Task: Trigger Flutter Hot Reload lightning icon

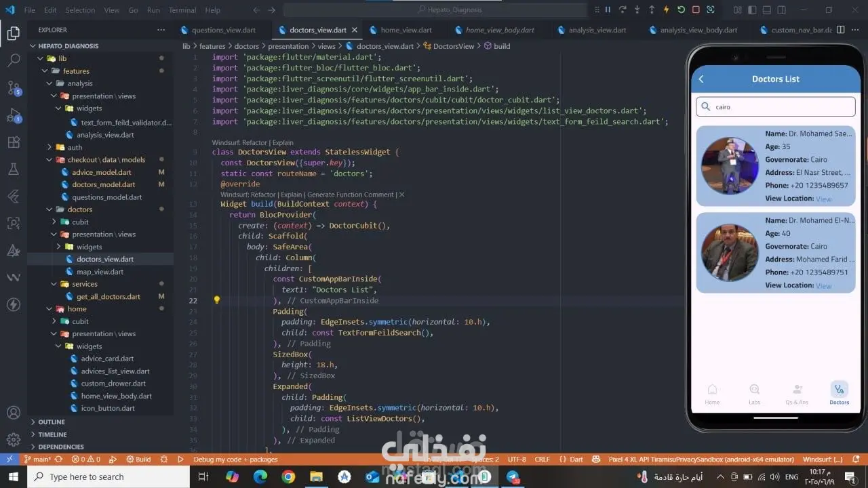Action: [x=666, y=9]
